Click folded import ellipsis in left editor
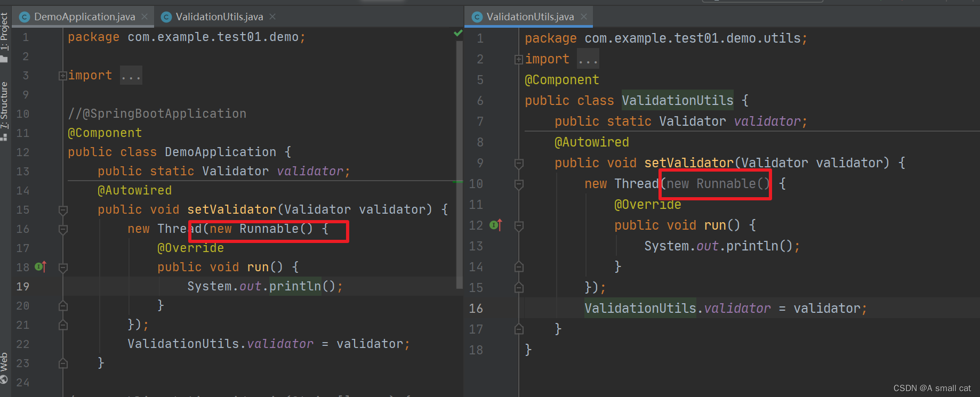The height and width of the screenshot is (397, 980). [131, 76]
